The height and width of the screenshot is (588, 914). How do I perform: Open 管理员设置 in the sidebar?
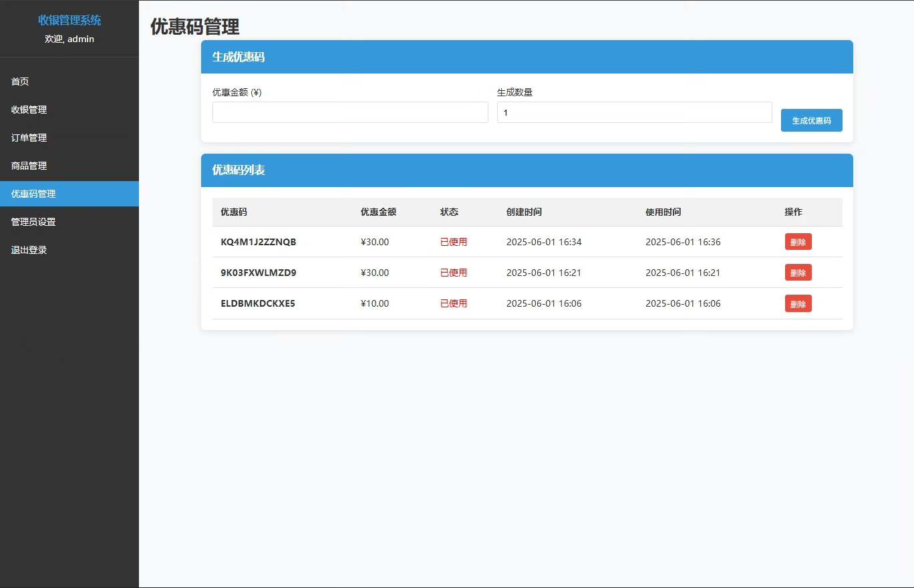[33, 222]
